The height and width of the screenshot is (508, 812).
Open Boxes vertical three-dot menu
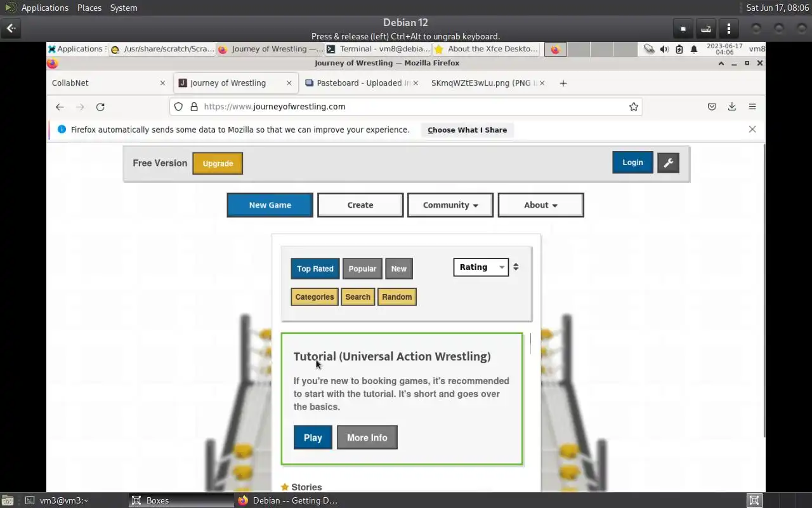pyautogui.click(x=729, y=29)
